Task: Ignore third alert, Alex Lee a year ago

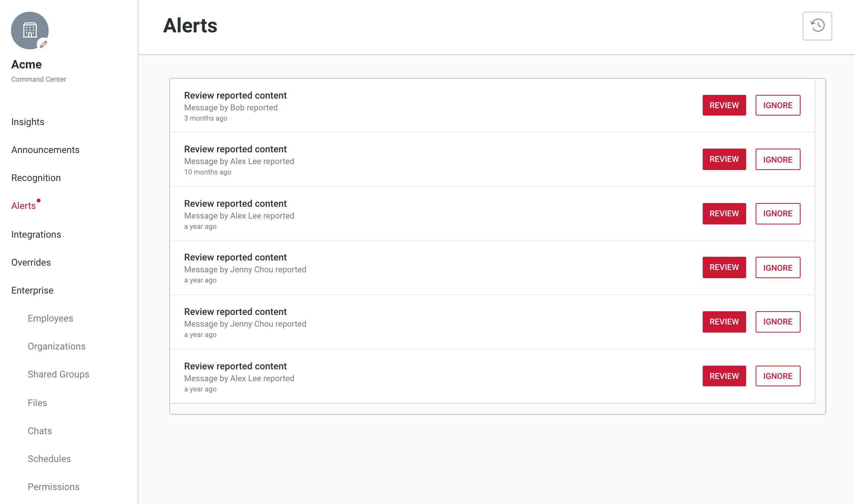Action: coord(778,214)
